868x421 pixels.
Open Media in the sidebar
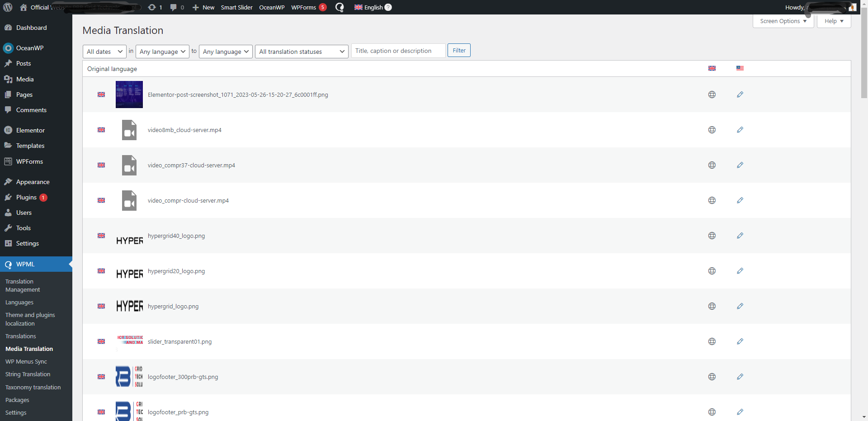pos(36,79)
